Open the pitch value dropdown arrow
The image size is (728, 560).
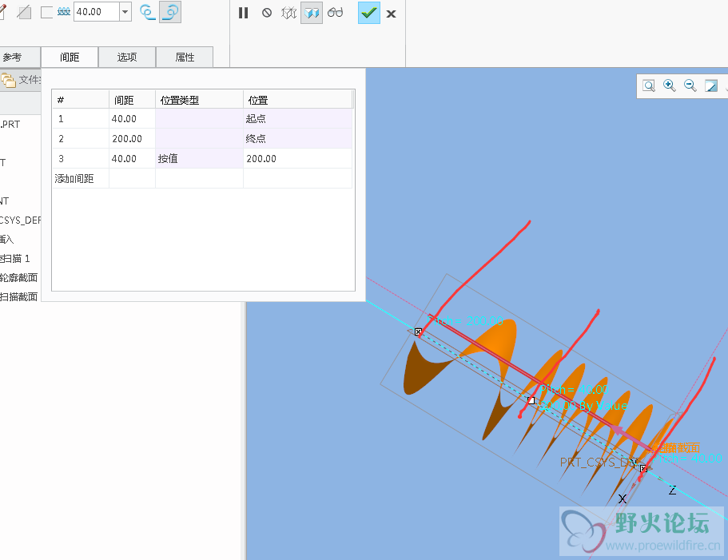point(125,12)
